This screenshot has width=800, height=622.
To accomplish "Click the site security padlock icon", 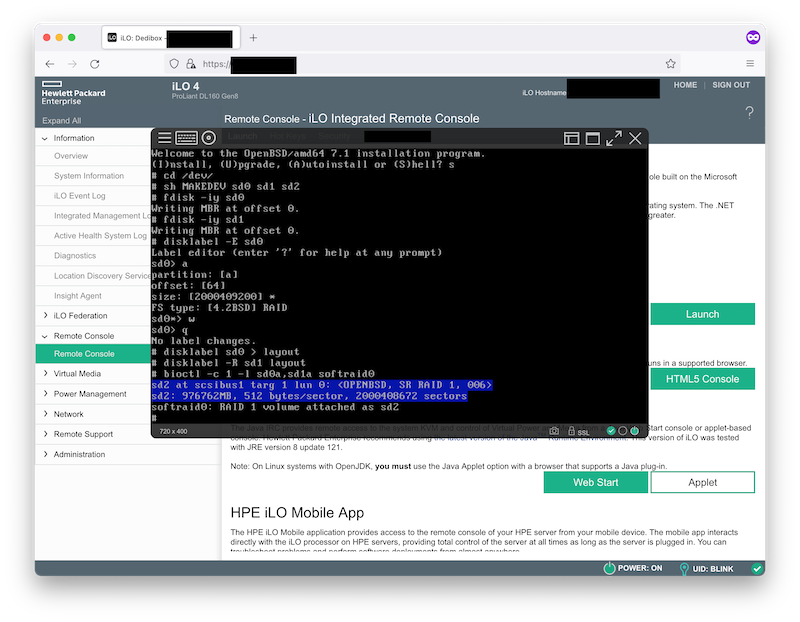I will 190,64.
